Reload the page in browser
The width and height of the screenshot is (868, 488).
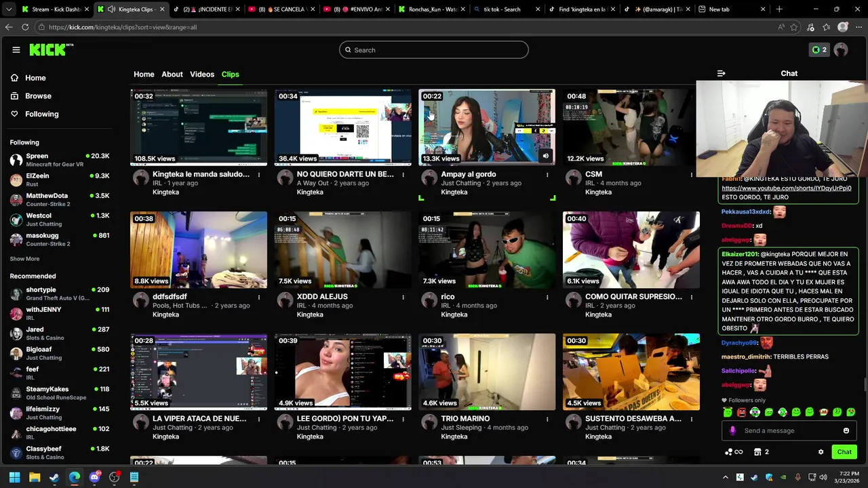[25, 27]
